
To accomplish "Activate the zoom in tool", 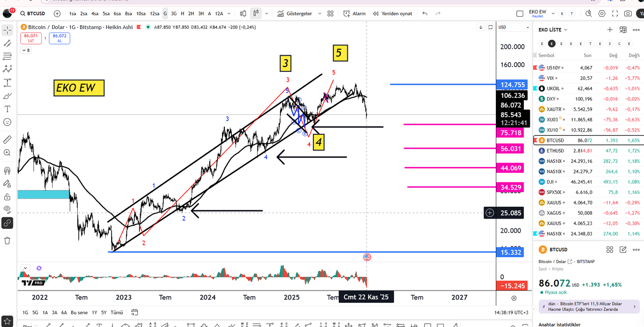I will (8, 152).
